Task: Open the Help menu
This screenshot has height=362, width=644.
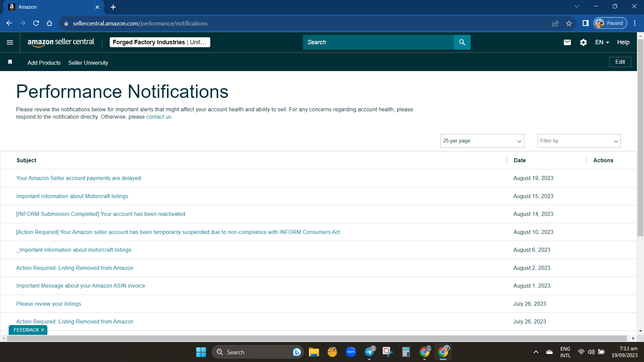Action: coord(623,42)
